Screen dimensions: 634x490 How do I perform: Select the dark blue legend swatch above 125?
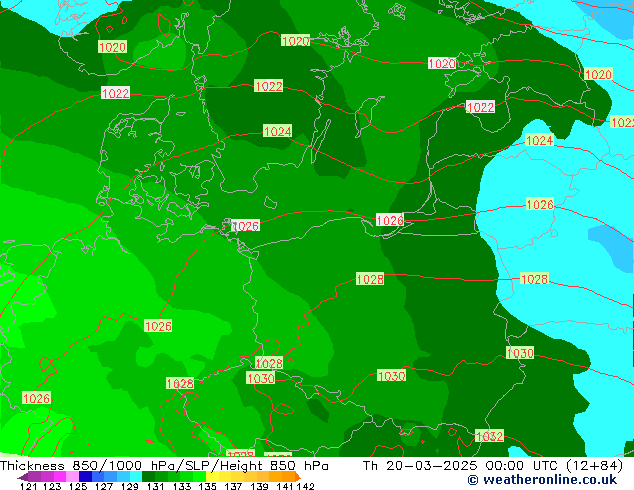(85, 476)
